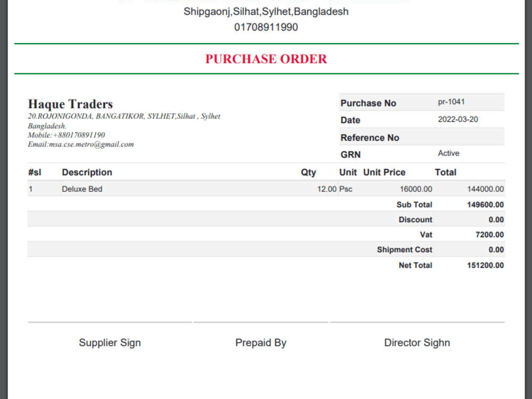Click the line total 144000.00
The width and height of the screenshot is (532, 399).
coord(485,189)
